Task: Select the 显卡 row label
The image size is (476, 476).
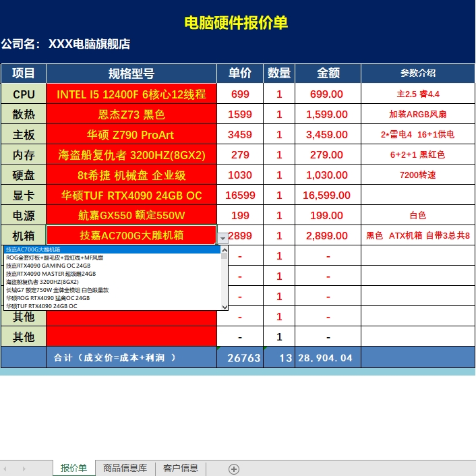Action: (x=24, y=196)
